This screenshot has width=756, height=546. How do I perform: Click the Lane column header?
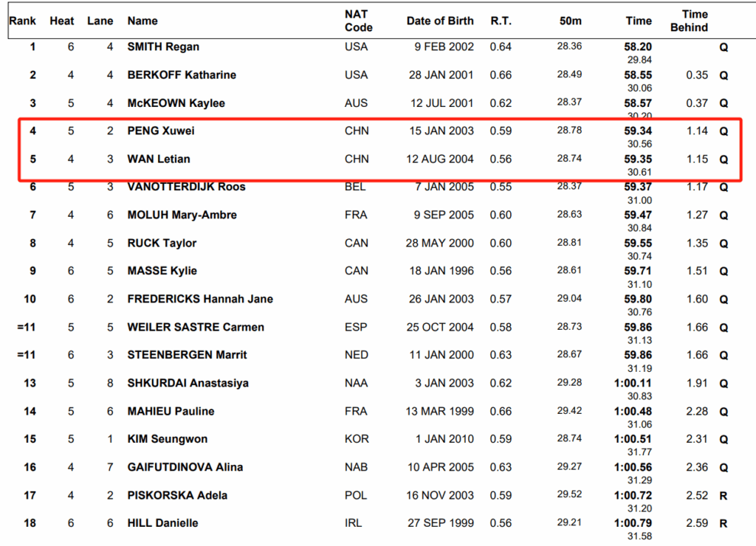pyautogui.click(x=100, y=21)
